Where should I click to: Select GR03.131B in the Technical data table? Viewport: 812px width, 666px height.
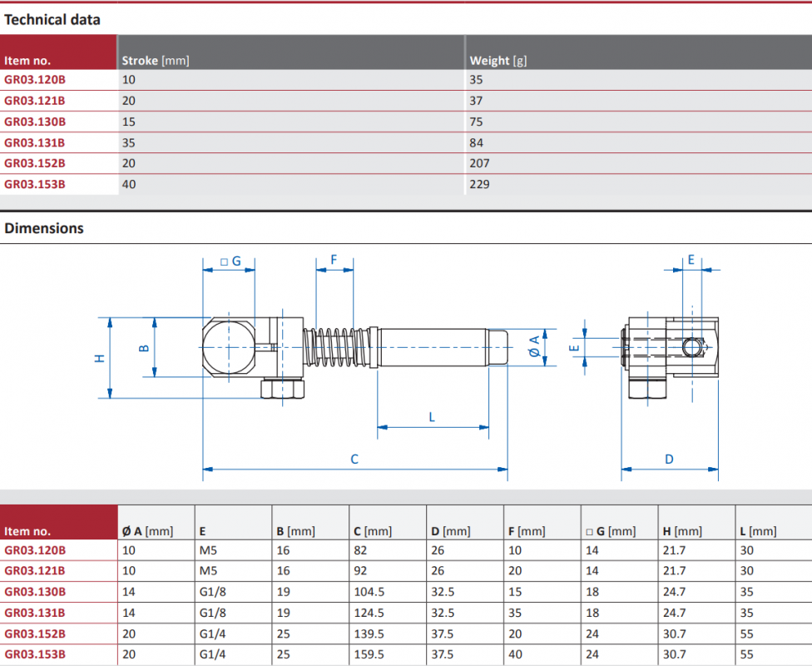pyautogui.click(x=35, y=142)
